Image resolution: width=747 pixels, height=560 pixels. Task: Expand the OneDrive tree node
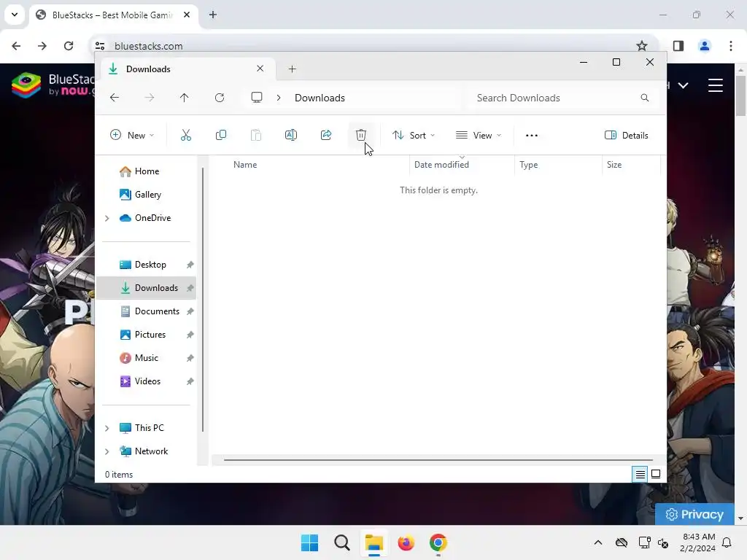click(107, 218)
